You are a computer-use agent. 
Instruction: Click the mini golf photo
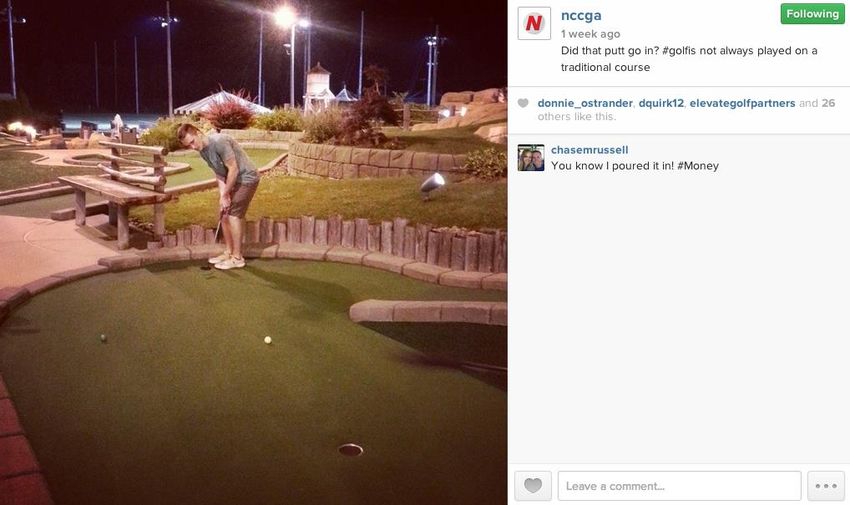pyautogui.click(x=253, y=252)
